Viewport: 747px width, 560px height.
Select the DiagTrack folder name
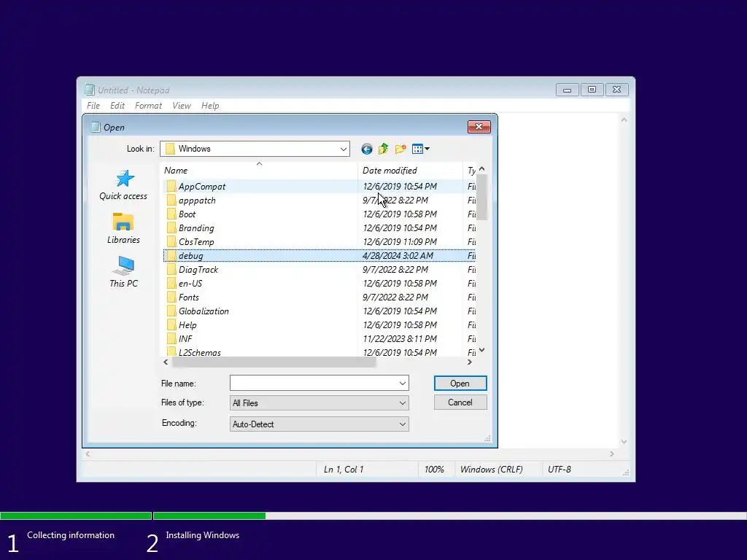[x=198, y=270]
